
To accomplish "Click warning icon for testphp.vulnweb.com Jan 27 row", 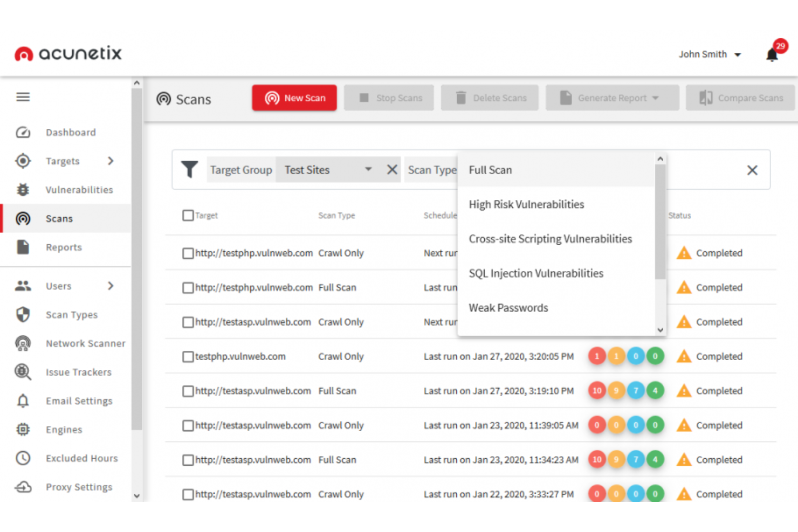I will coord(684,356).
